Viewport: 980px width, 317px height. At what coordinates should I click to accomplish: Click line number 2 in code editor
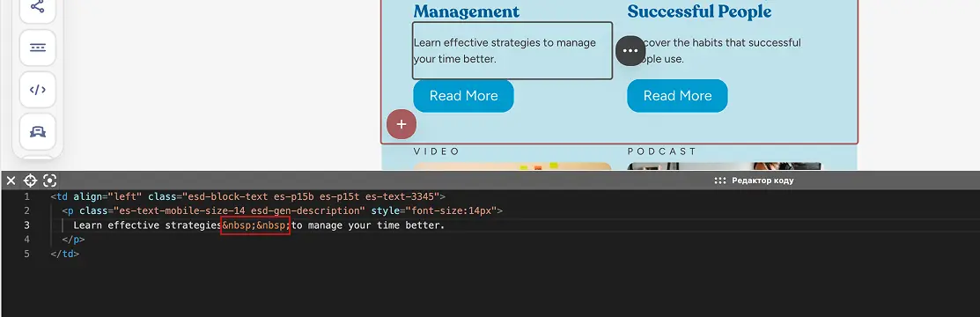tap(26, 210)
